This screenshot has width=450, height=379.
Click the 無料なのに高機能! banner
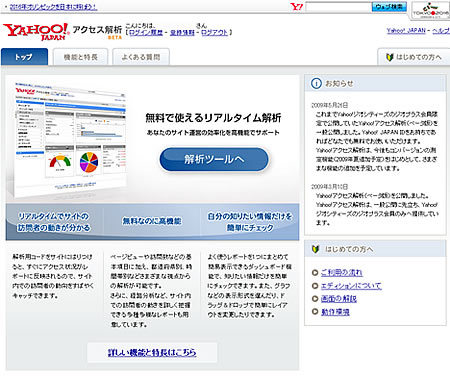tap(152, 221)
